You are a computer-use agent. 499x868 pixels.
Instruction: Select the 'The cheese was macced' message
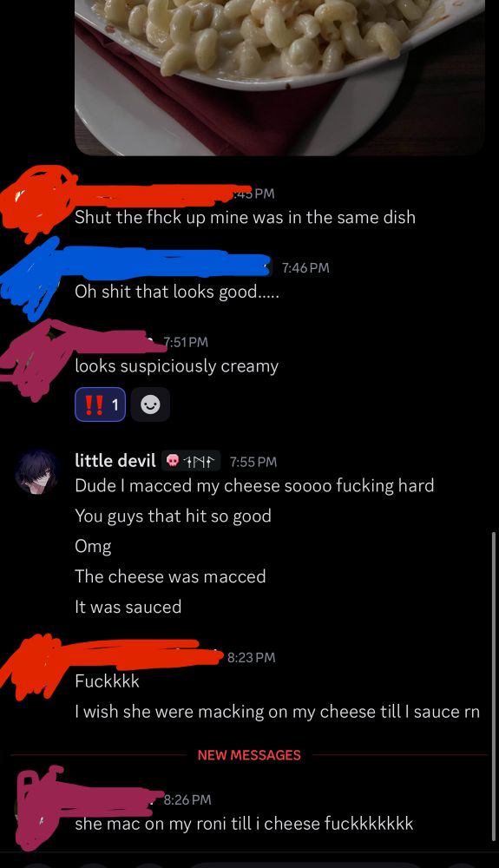(170, 576)
